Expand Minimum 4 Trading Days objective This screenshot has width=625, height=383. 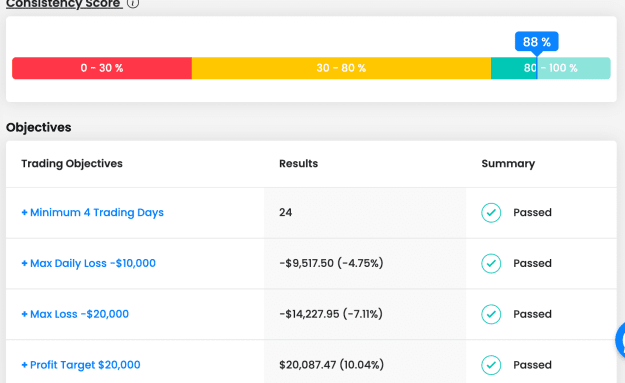(x=92, y=212)
